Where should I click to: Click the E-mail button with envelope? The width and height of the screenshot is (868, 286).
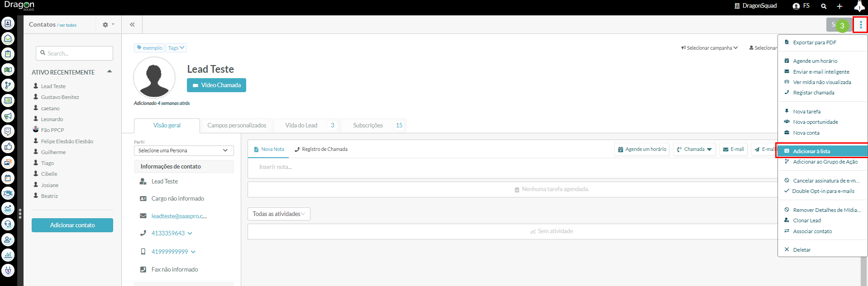tap(733, 150)
